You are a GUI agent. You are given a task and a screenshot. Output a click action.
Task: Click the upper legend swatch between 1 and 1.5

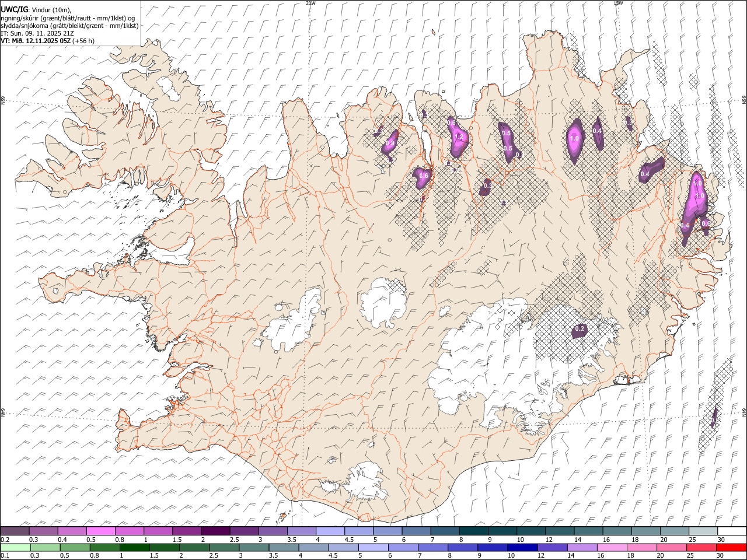[158, 531]
